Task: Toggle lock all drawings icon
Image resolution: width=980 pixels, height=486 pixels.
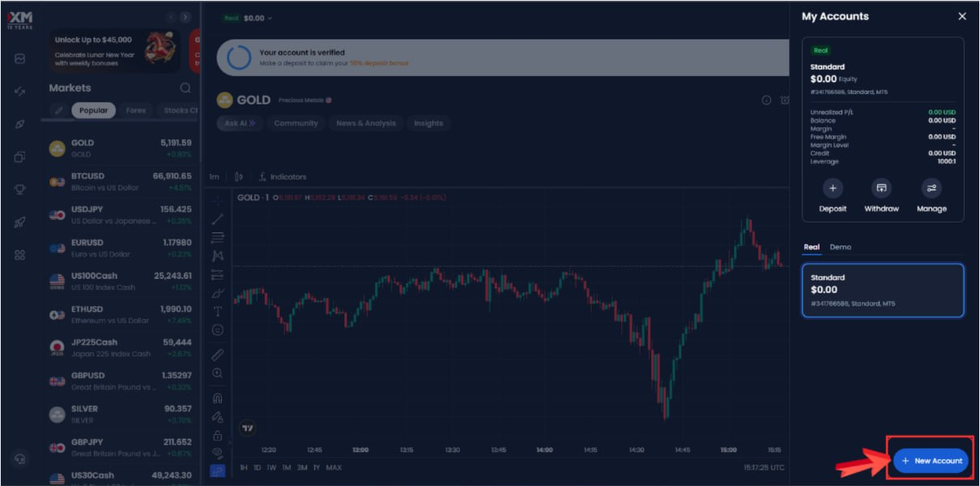Action: click(217, 435)
